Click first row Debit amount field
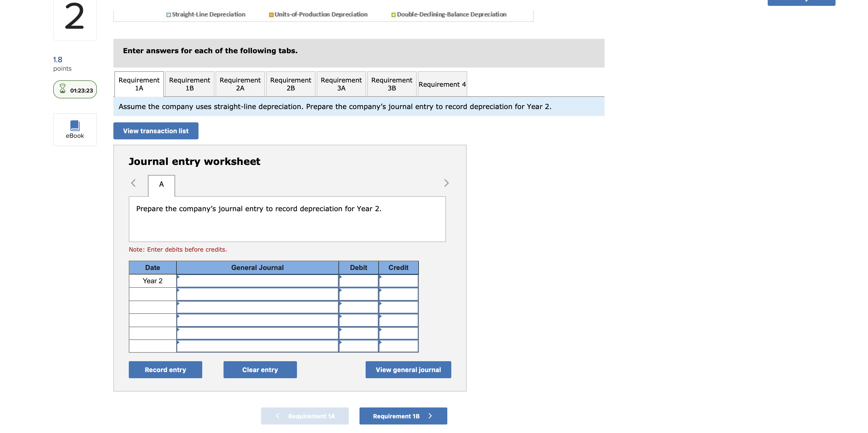The width and height of the screenshot is (868, 433). tap(358, 281)
